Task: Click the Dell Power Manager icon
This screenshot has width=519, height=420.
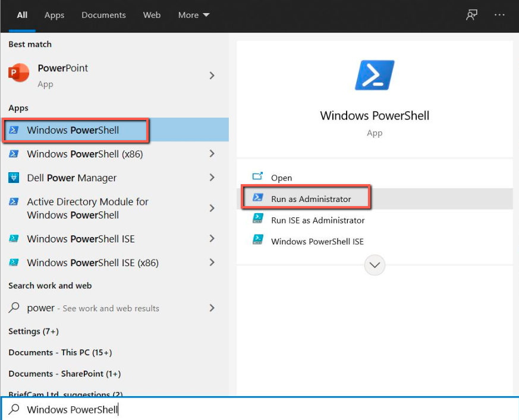Action: click(x=14, y=178)
